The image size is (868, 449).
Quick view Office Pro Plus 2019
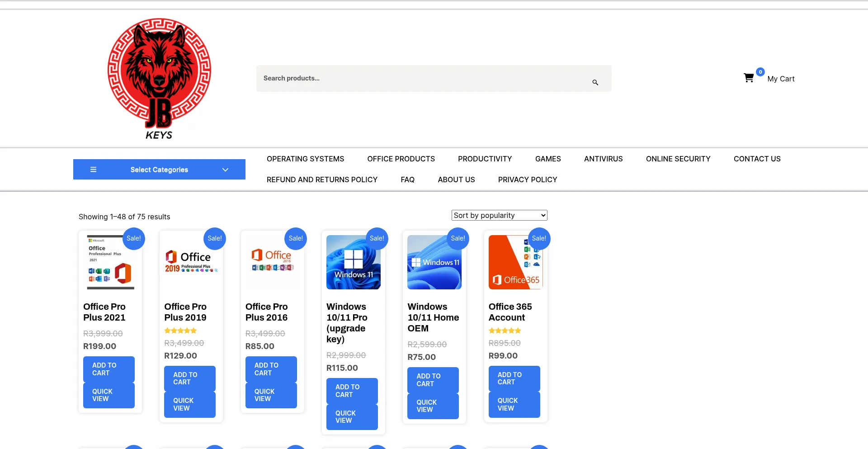tap(190, 404)
